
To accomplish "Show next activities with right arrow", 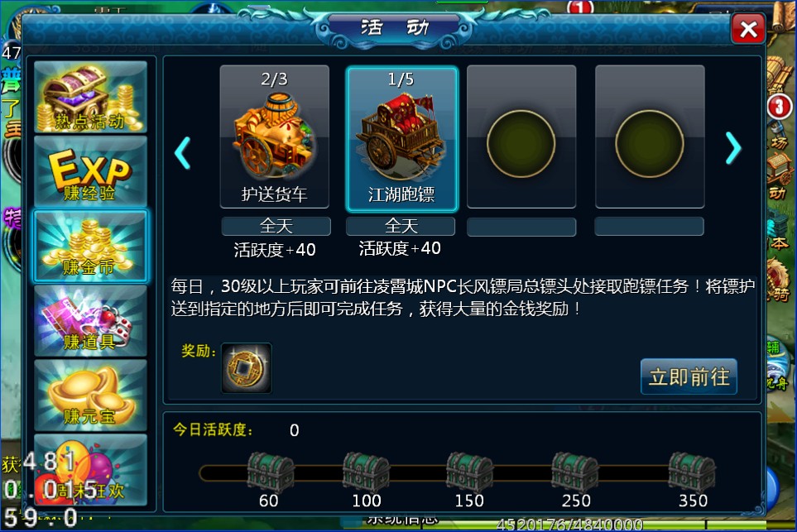I will click(733, 148).
